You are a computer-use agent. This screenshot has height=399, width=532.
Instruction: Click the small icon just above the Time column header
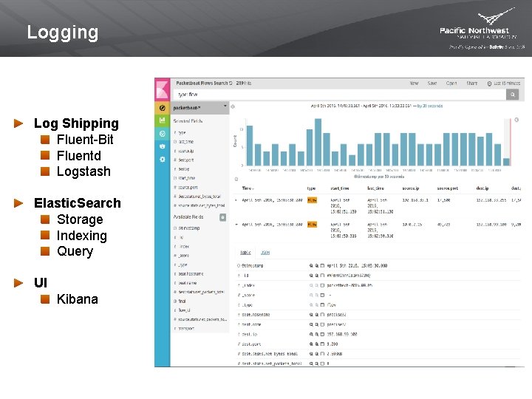236,179
